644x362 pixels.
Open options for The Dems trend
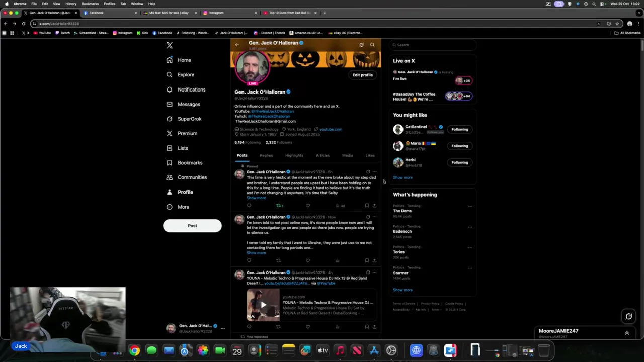click(x=470, y=206)
